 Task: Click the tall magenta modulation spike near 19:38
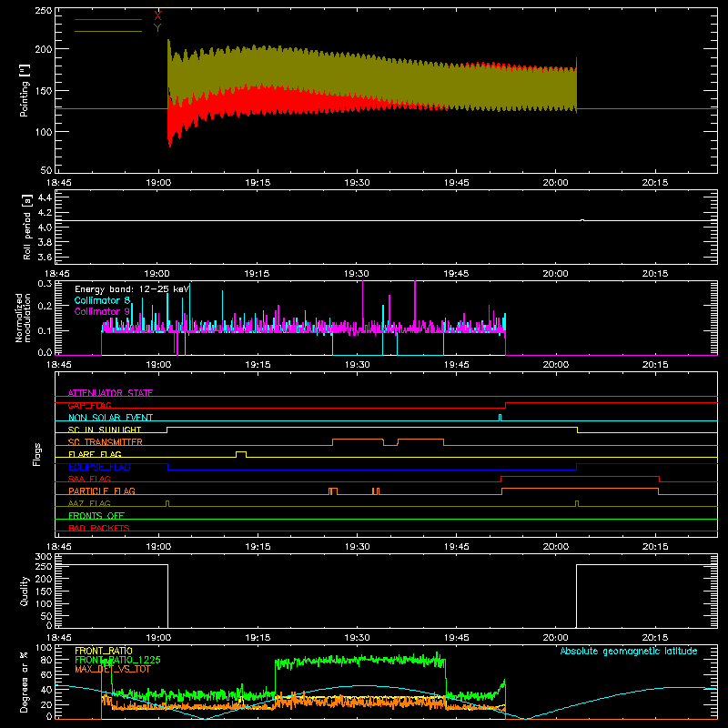tap(415, 305)
